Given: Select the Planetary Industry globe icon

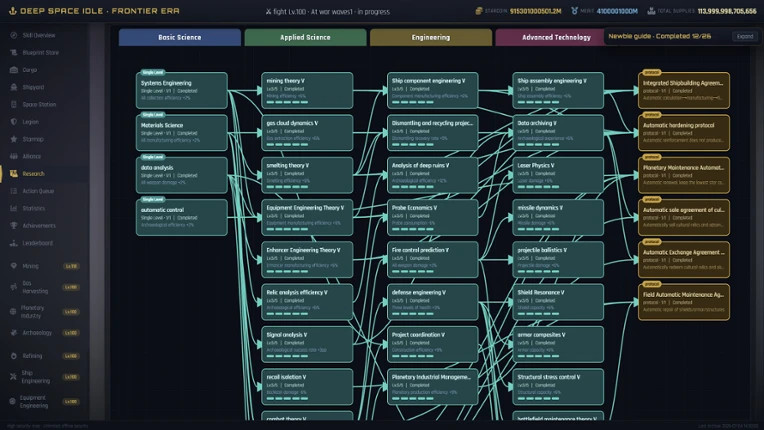Looking at the screenshot, I should point(13,312).
